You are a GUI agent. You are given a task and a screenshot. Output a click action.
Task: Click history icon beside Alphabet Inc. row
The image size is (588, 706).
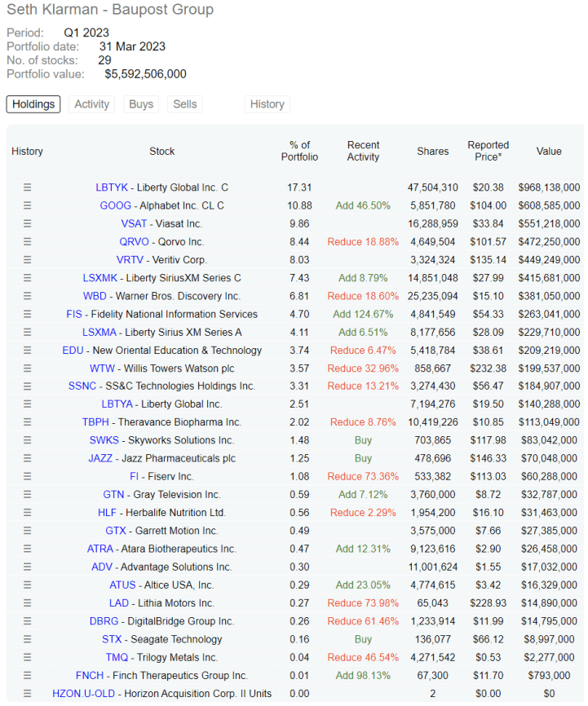click(x=27, y=205)
